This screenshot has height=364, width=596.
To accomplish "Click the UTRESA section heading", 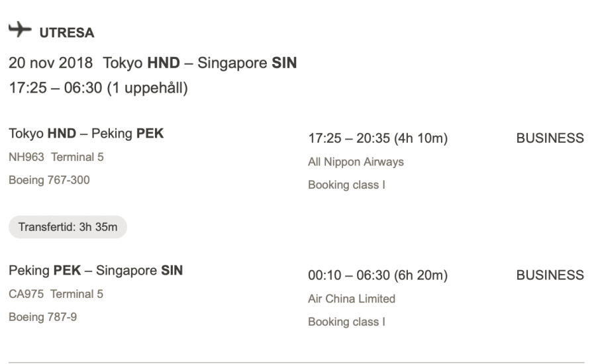I will [x=66, y=32].
